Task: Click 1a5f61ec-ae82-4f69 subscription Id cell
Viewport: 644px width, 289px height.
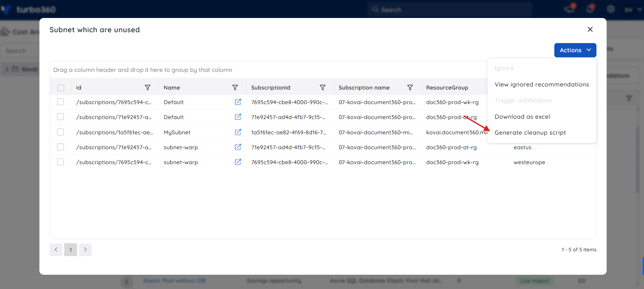Action: pos(289,132)
